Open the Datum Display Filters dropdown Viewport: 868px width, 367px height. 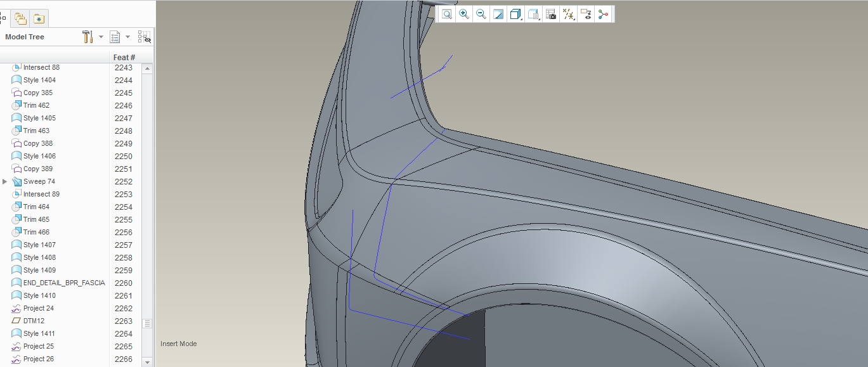pyautogui.click(x=569, y=14)
